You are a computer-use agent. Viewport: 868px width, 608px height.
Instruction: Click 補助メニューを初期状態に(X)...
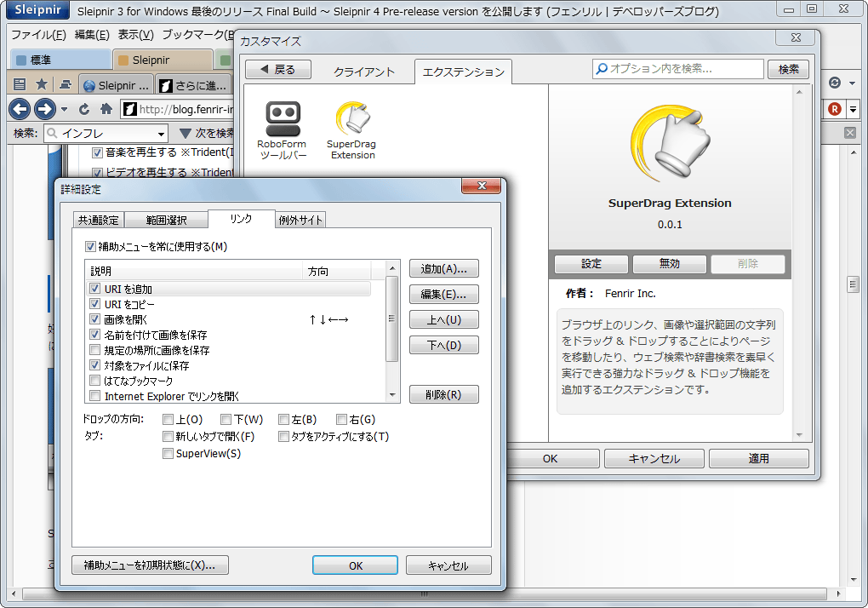[150, 565]
